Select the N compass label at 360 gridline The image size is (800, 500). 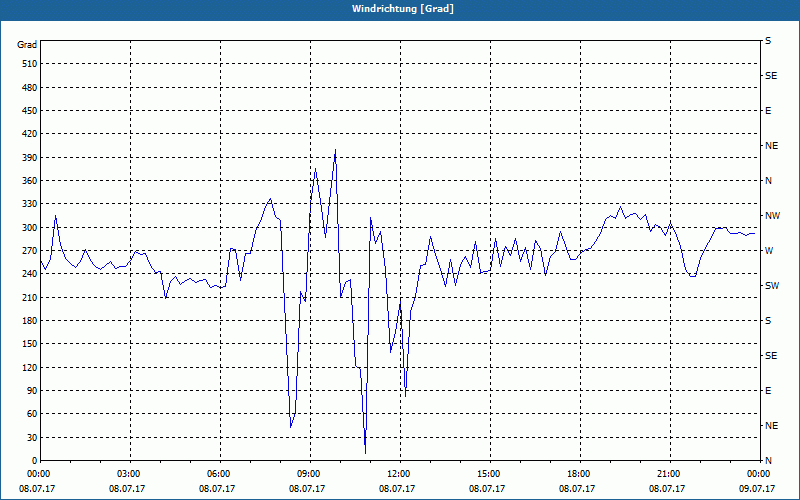coord(768,181)
